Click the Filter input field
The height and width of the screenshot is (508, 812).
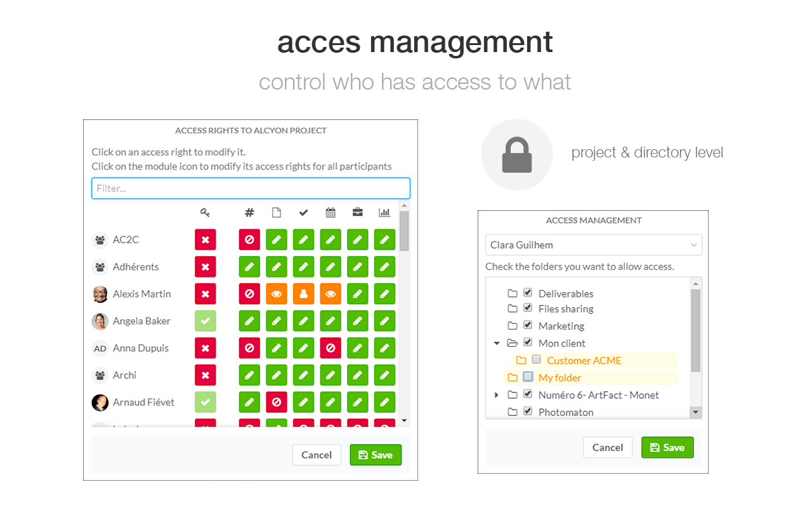251,189
